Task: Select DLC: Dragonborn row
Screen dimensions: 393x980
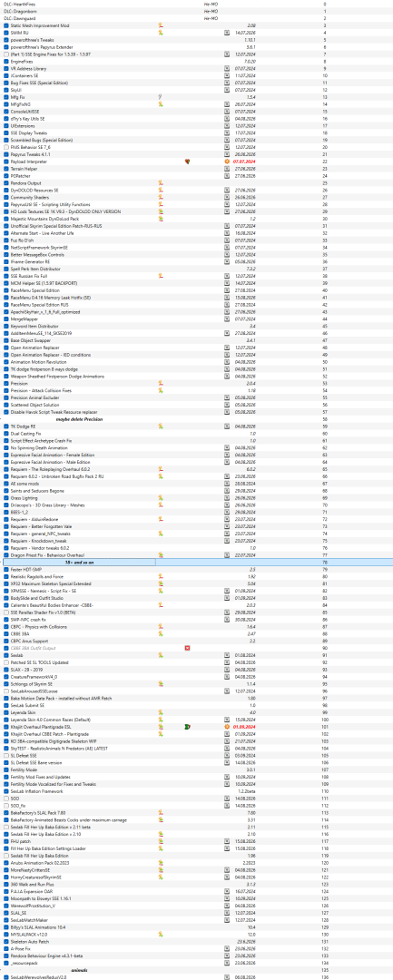Action: click(196, 11)
